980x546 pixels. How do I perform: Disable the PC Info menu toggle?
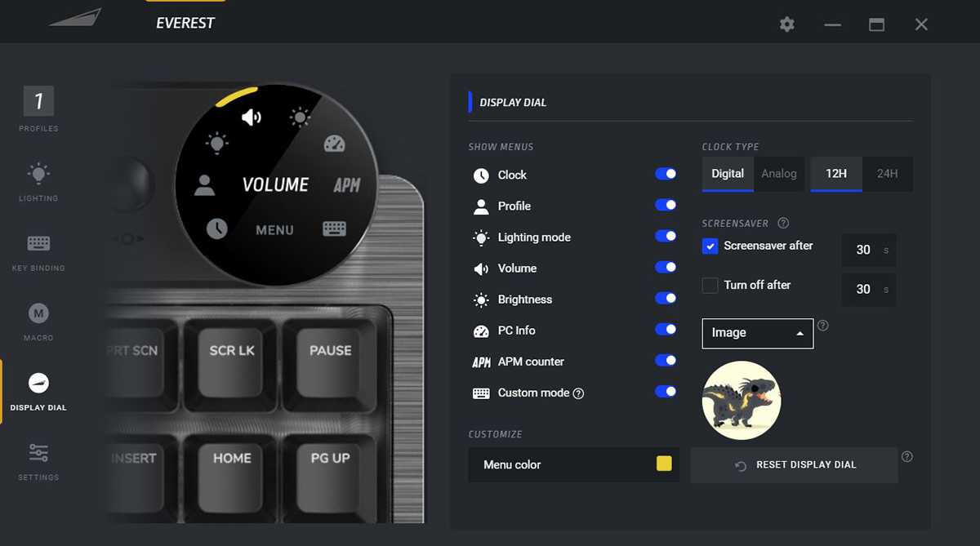point(666,330)
